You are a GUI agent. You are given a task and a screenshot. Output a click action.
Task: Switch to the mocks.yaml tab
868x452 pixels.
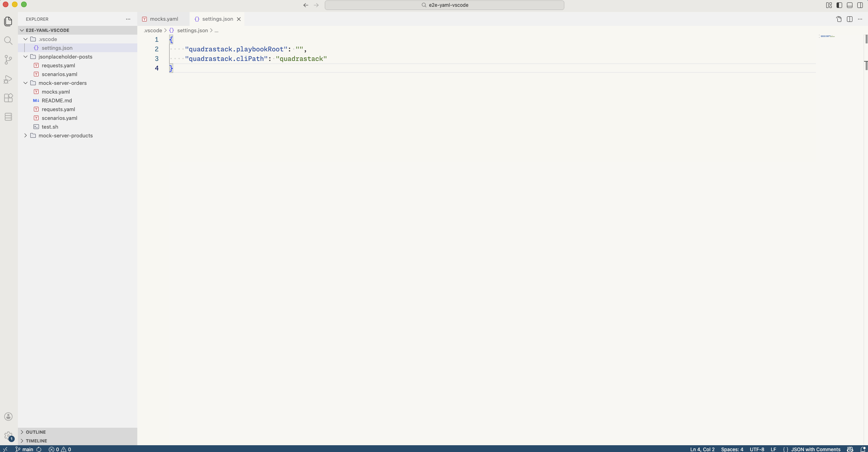164,19
